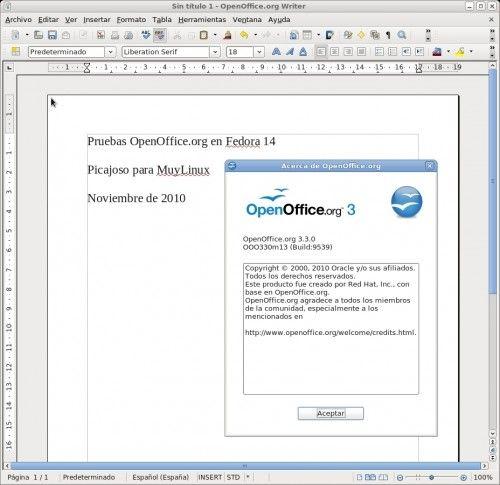Toggle AutoSpellcheck icon

(160, 35)
